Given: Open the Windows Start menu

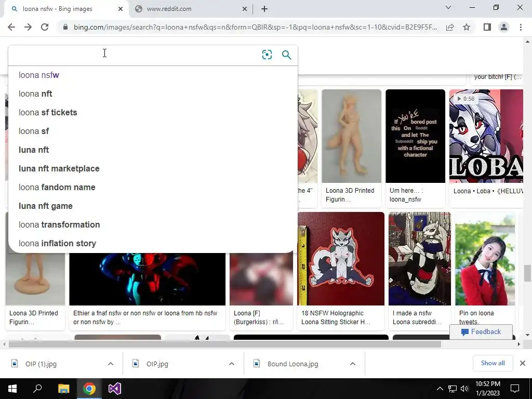Looking at the screenshot, I should [12, 389].
